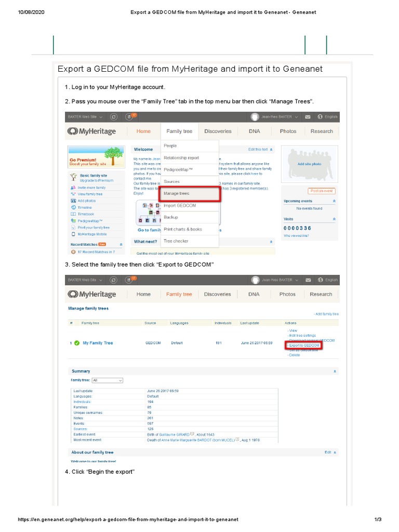This screenshot has height=532, width=399.
Task: Collapse the Upcoming events section chevron
Action: [334, 201]
